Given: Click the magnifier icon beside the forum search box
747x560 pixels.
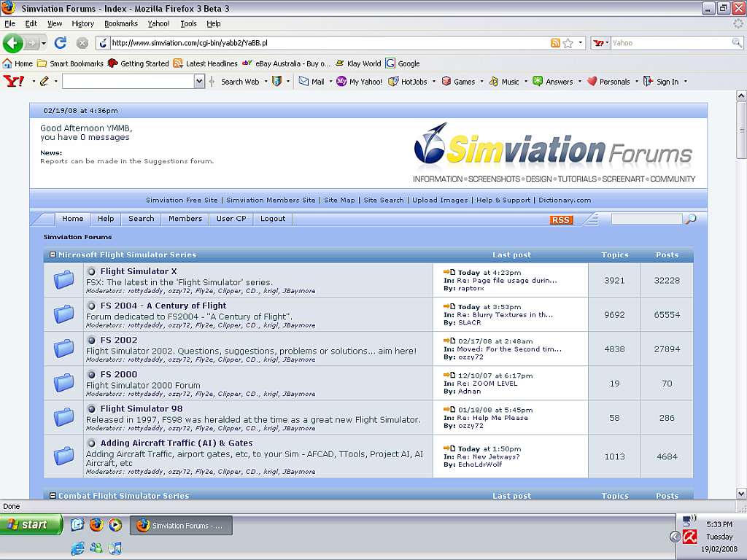Looking at the screenshot, I should [690, 219].
